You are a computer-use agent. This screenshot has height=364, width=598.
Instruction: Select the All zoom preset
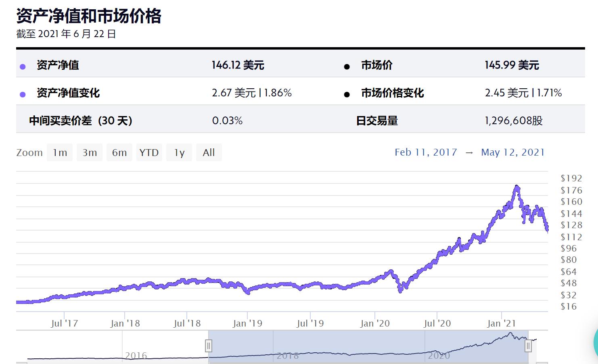[x=209, y=152]
